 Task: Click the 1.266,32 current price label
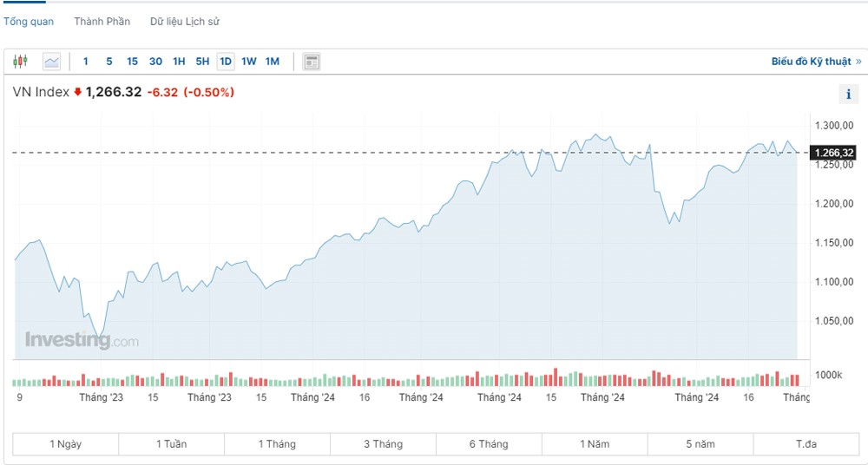(833, 154)
